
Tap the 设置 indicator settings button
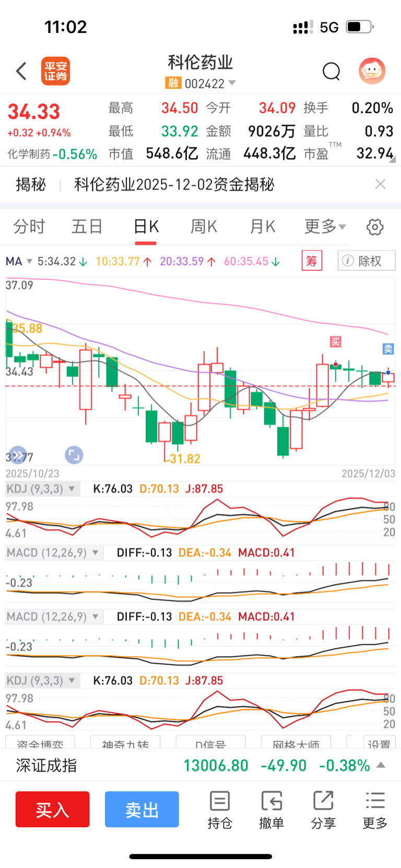coord(379,742)
